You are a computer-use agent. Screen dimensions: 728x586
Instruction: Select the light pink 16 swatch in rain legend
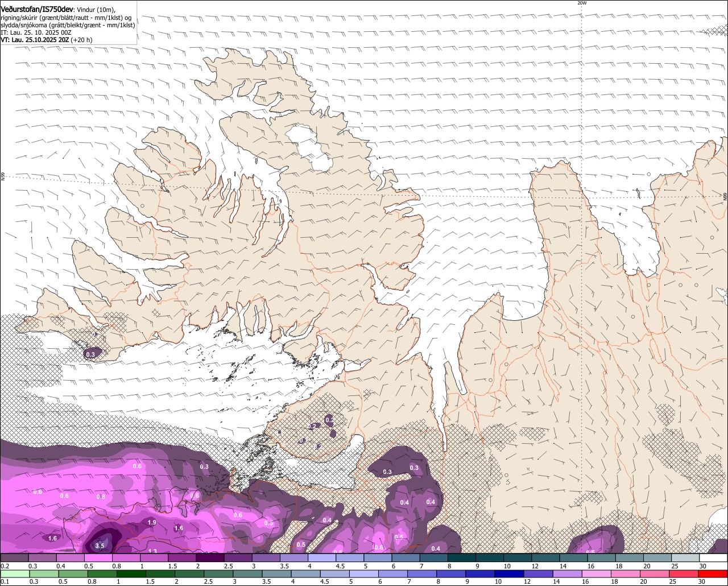597,573
